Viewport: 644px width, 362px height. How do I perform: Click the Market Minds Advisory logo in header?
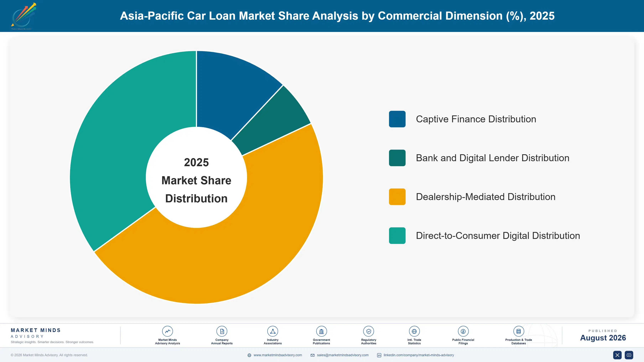(x=24, y=16)
